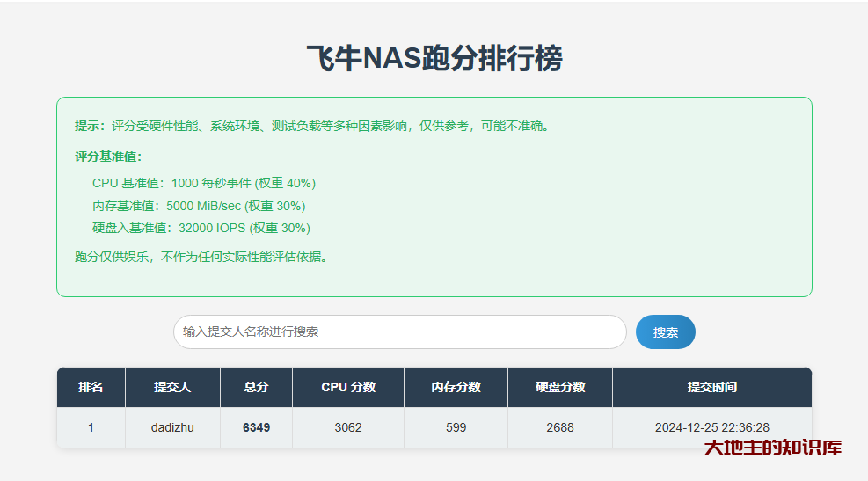
Task: Click the blue 搜索 search button
Action: [666, 332]
